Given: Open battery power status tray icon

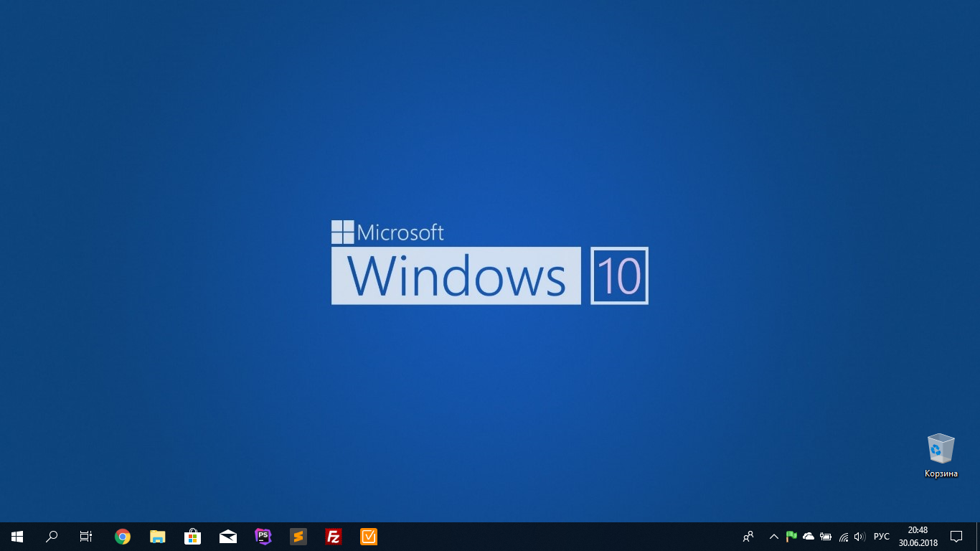Looking at the screenshot, I should (826, 537).
